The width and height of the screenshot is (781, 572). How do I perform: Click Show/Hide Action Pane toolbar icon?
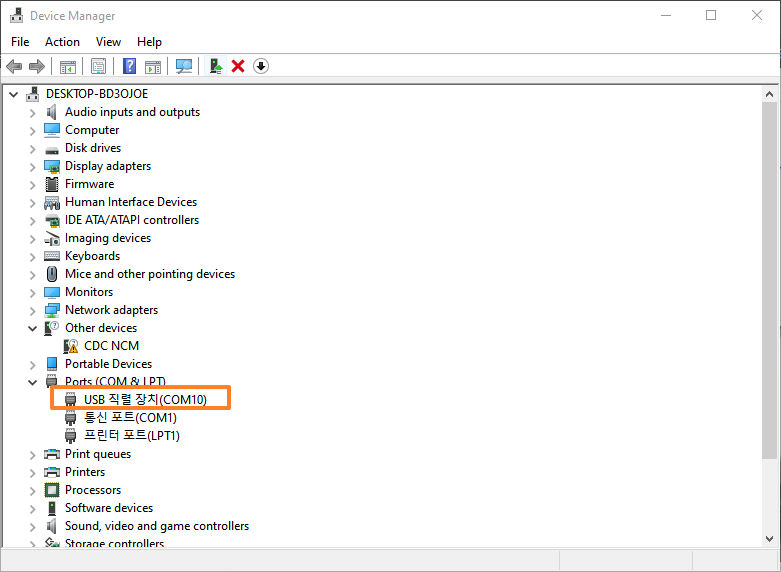(x=153, y=66)
